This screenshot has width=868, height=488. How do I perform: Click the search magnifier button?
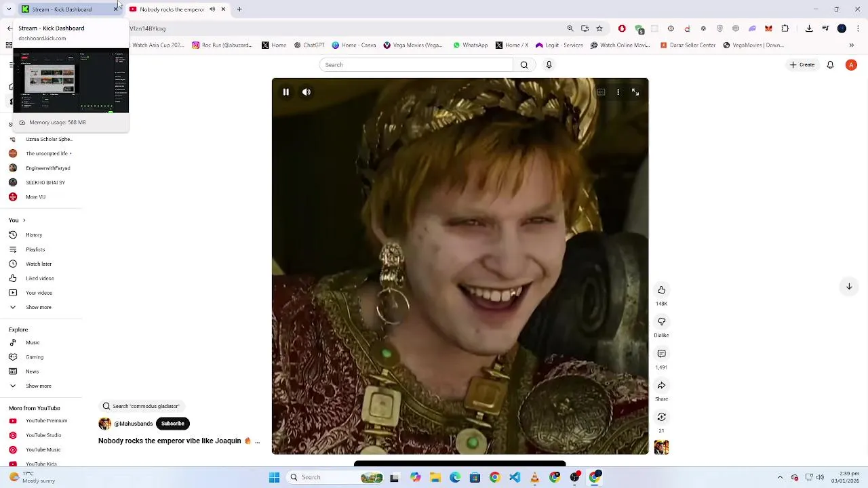pyautogui.click(x=524, y=65)
